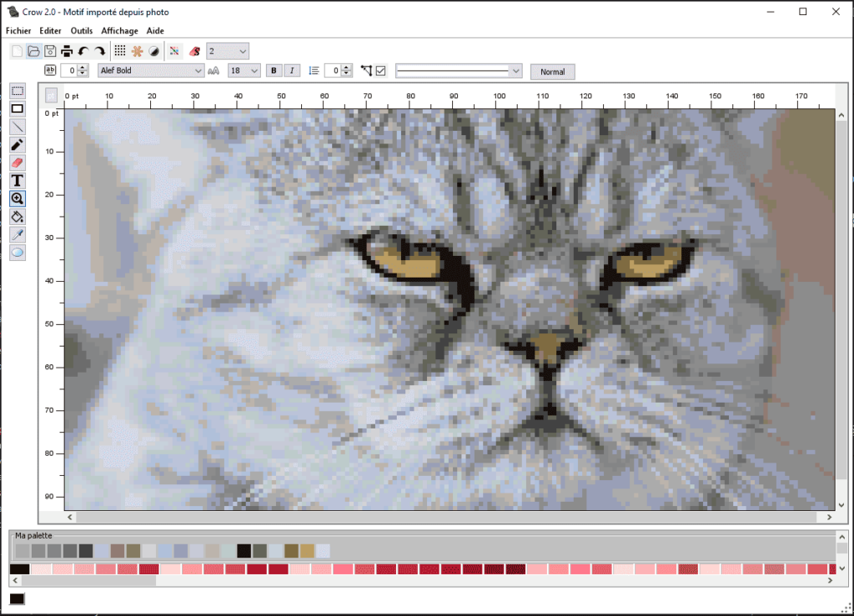The width and height of the screenshot is (854, 616).
Task: Click the canvas horizontal scrollbar right arrow
Action: click(x=829, y=517)
